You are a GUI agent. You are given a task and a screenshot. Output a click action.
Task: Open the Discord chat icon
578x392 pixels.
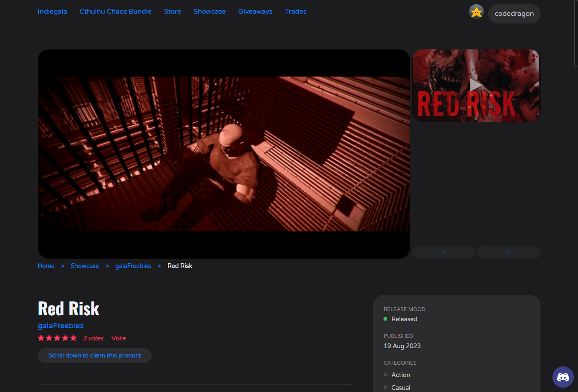coord(563,377)
